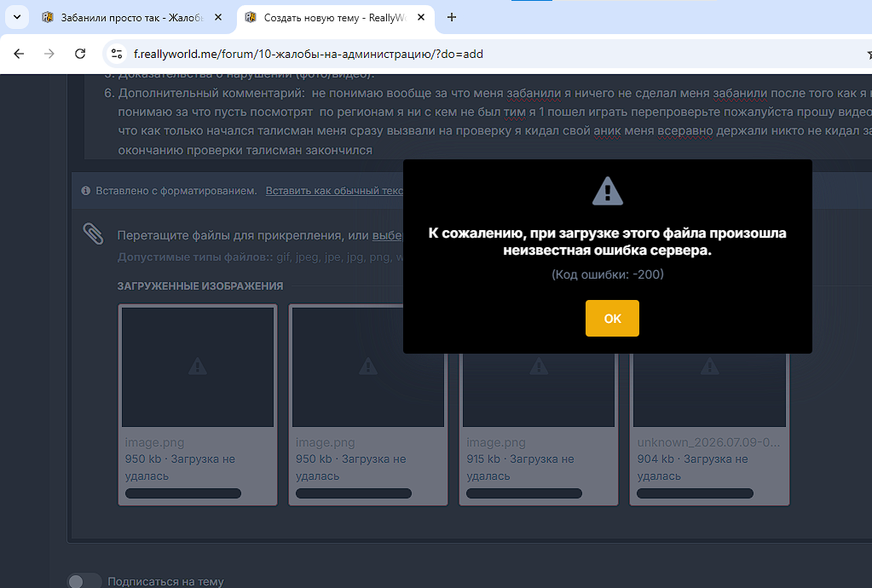Click favicon of the 'Создать новую тему' tab
This screenshot has height=588, width=872.
point(251,17)
